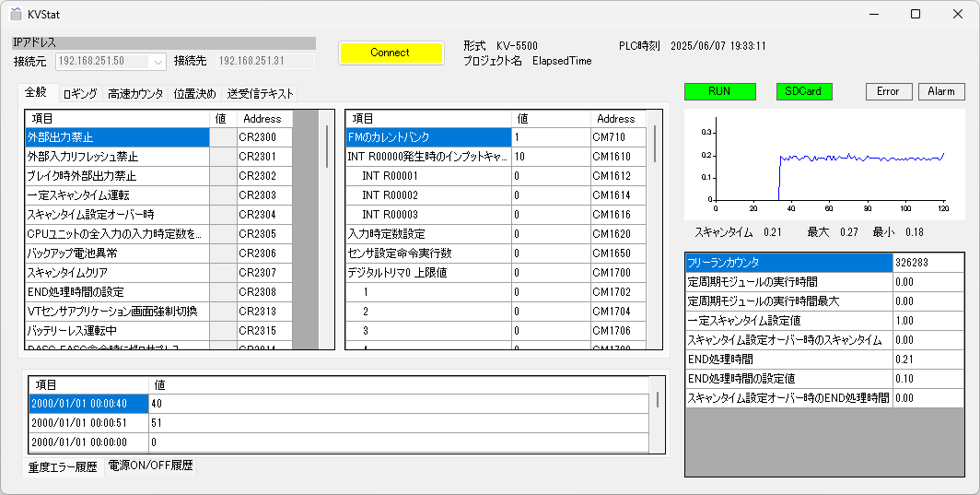Select the 位置決め tab

(194, 94)
